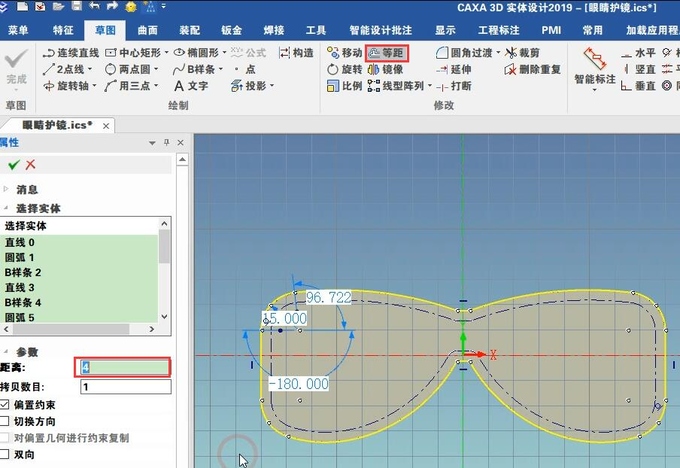Select the 打断 break tool

pyautogui.click(x=454, y=86)
